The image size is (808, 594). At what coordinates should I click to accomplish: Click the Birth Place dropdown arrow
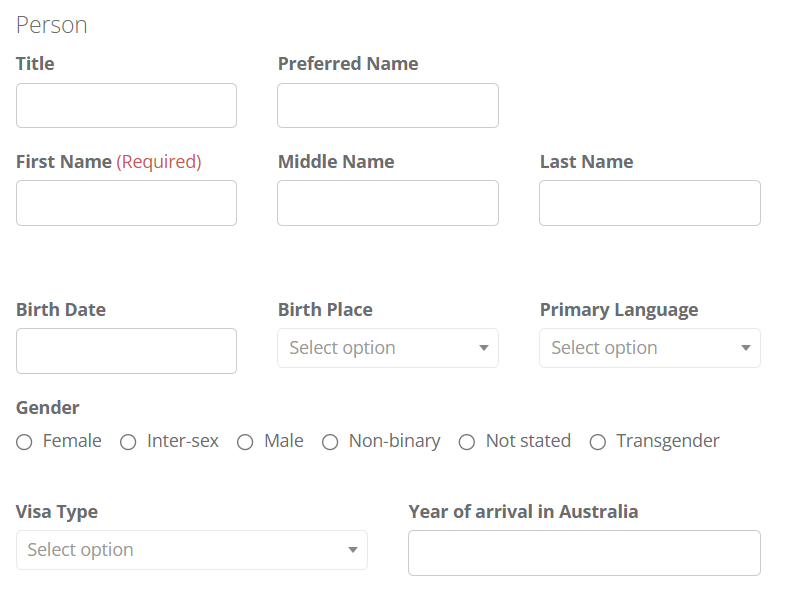[483, 348]
